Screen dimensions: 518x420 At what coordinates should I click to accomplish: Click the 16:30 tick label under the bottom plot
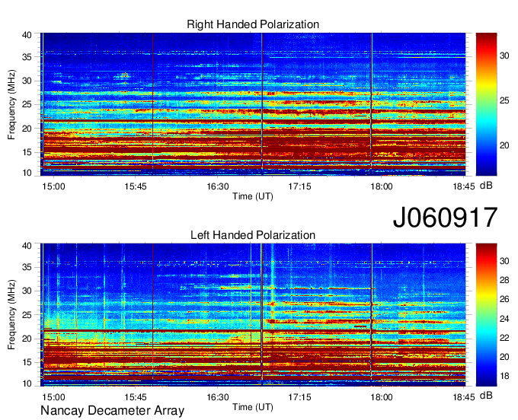point(218,397)
